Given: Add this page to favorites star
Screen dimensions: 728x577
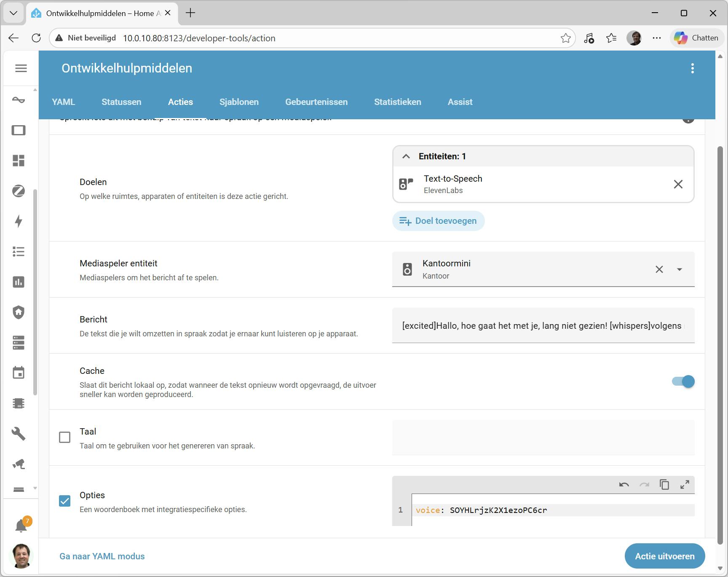Looking at the screenshot, I should point(566,38).
